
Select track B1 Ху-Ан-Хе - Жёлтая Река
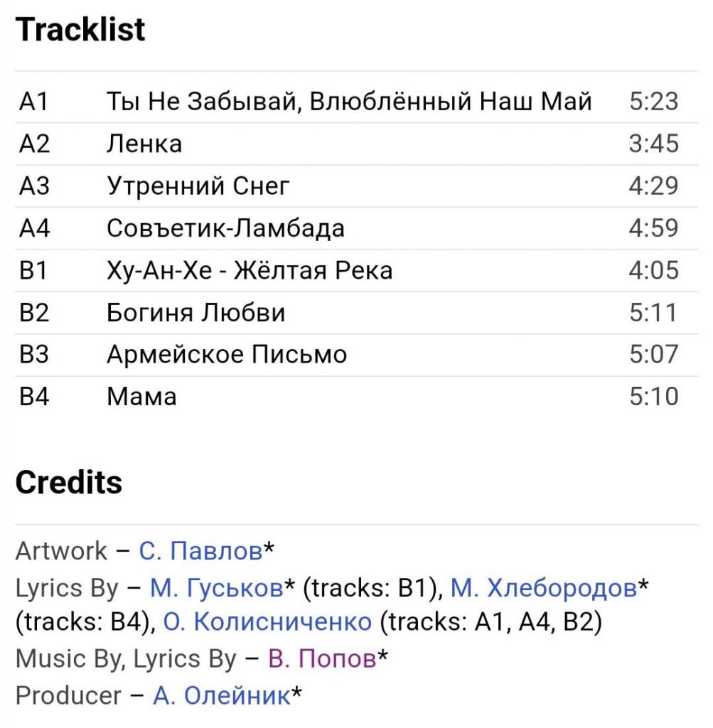[357, 270]
